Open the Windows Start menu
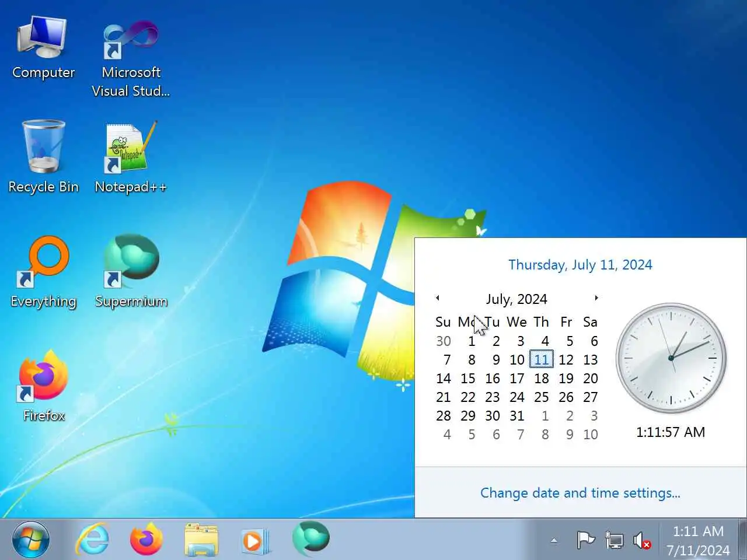This screenshot has width=747, height=560. tap(31, 540)
